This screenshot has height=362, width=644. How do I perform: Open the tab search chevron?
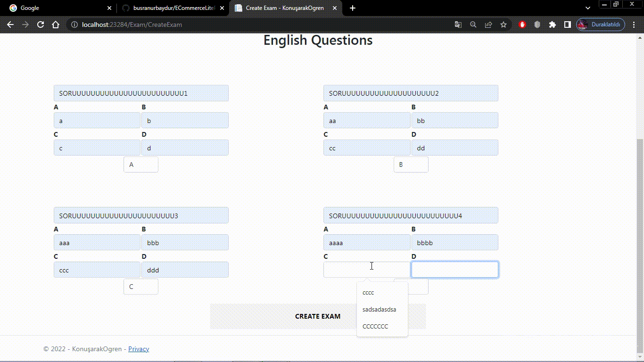click(x=588, y=8)
